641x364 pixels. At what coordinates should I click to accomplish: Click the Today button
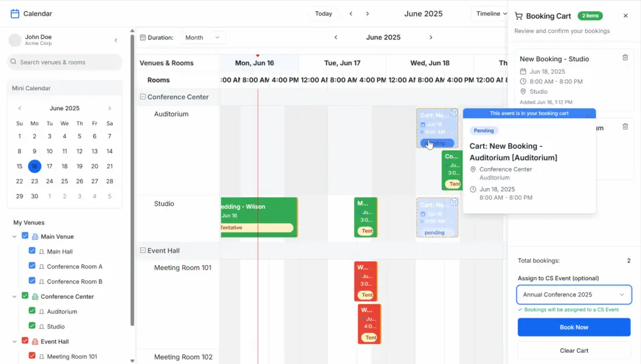pos(324,14)
